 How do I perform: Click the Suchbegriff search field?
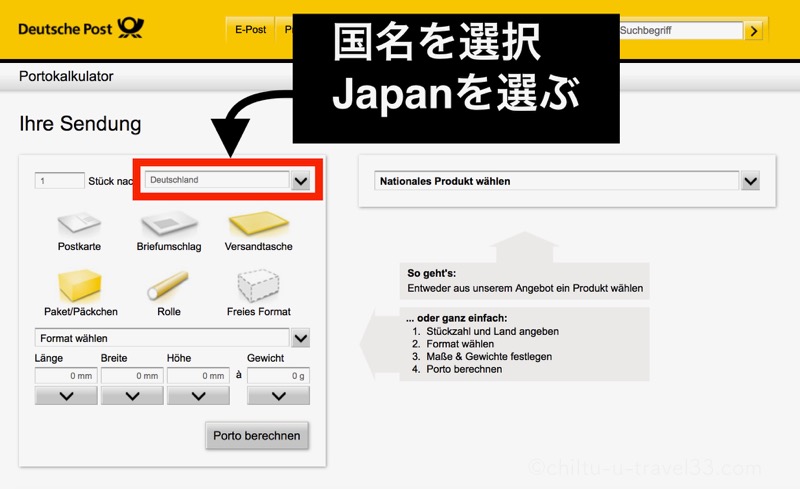point(681,31)
